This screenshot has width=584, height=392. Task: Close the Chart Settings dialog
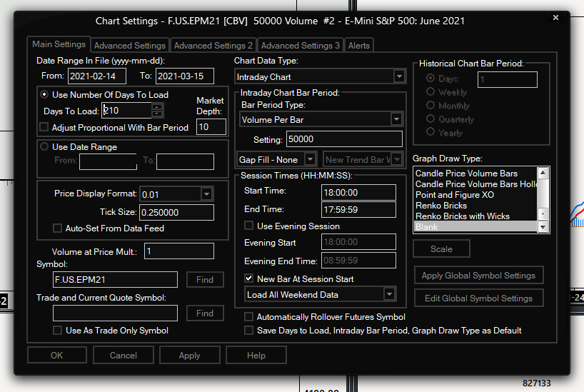click(555, 18)
